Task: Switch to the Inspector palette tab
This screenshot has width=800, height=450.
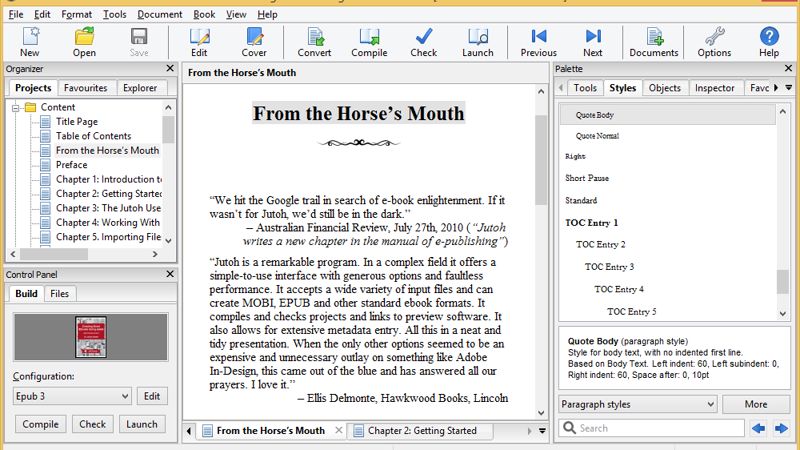Action: (x=714, y=88)
